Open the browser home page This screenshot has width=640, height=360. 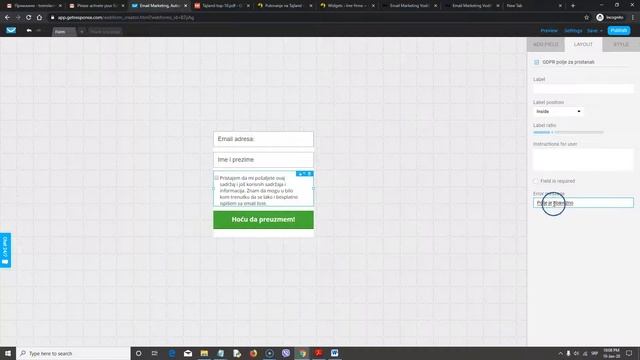(x=39, y=18)
